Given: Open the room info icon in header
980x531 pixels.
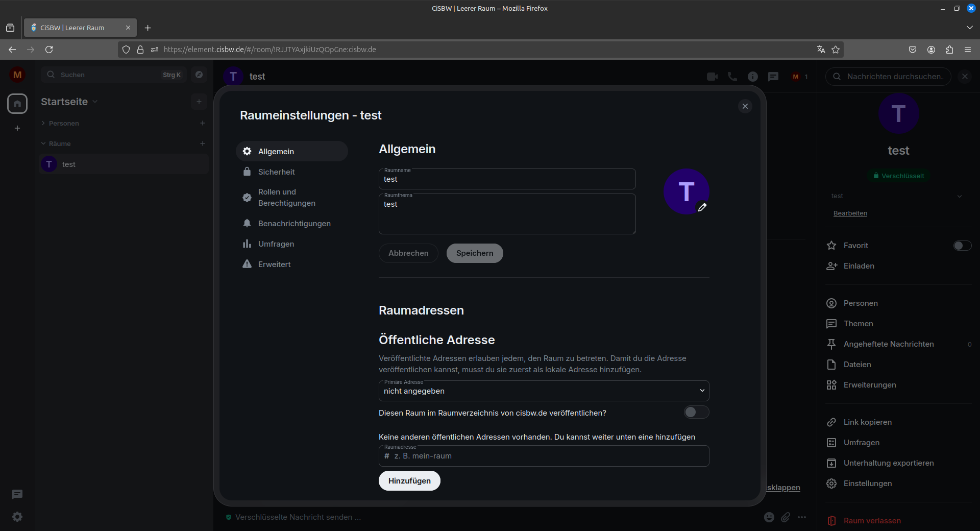Looking at the screenshot, I should (753, 77).
